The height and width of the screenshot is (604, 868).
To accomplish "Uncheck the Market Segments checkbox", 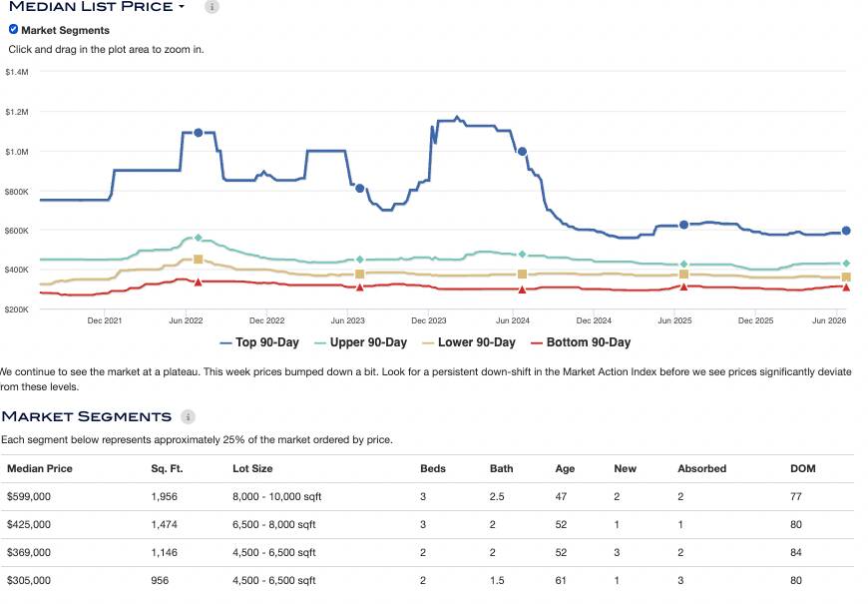I will pyautogui.click(x=13, y=29).
